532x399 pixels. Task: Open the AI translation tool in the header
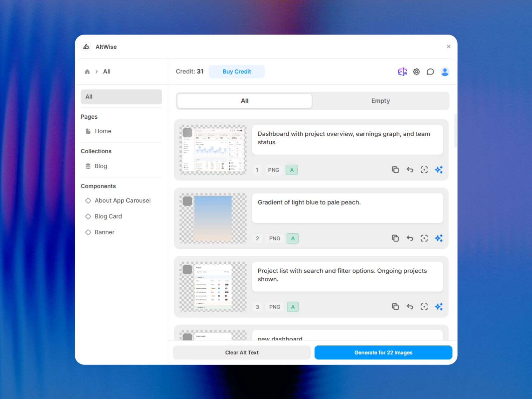[403, 71]
